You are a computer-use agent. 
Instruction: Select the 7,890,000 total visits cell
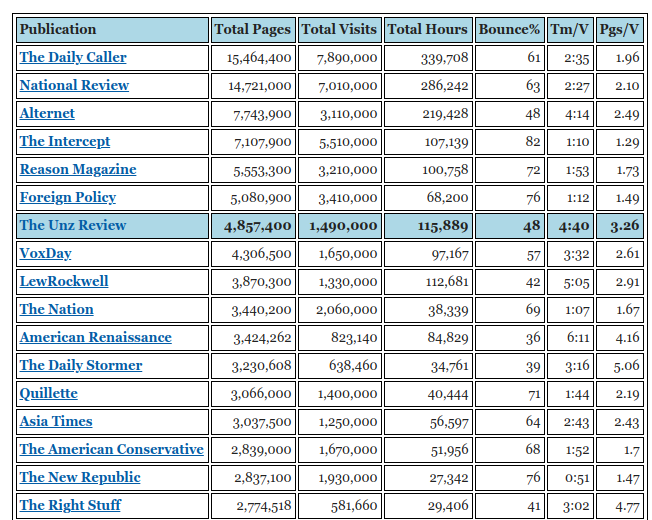pyautogui.click(x=340, y=58)
